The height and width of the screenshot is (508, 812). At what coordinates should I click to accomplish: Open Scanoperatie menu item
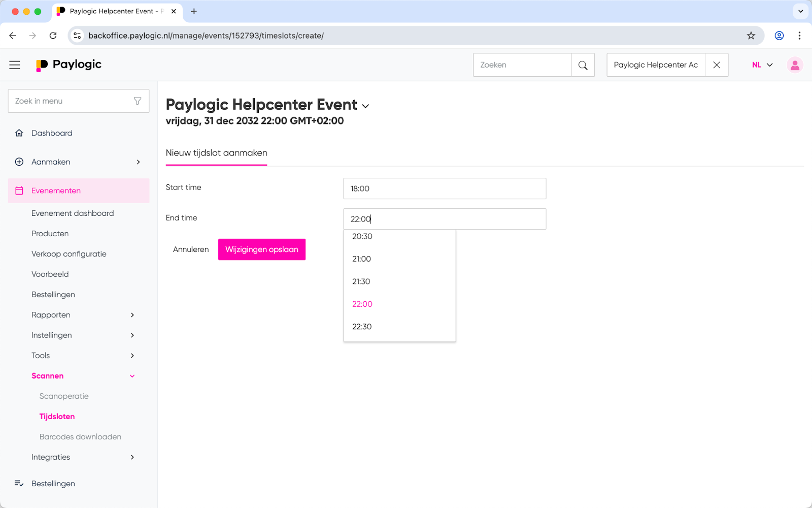click(64, 396)
